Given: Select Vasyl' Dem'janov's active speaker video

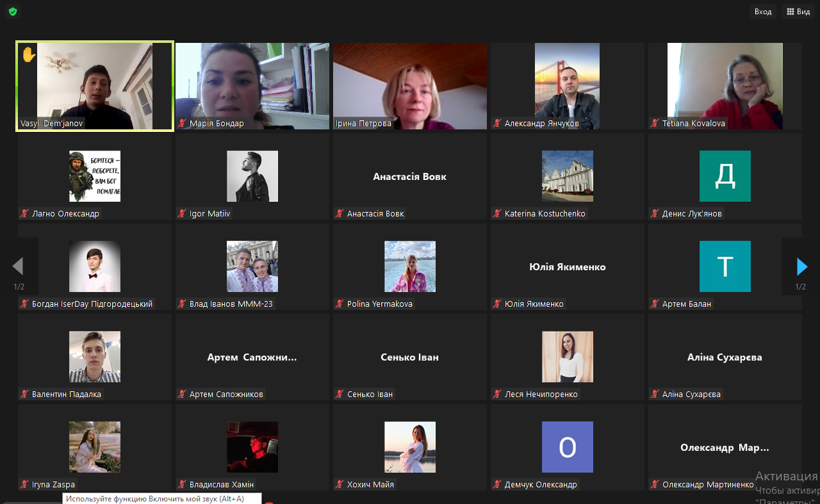Looking at the screenshot, I should (95, 86).
